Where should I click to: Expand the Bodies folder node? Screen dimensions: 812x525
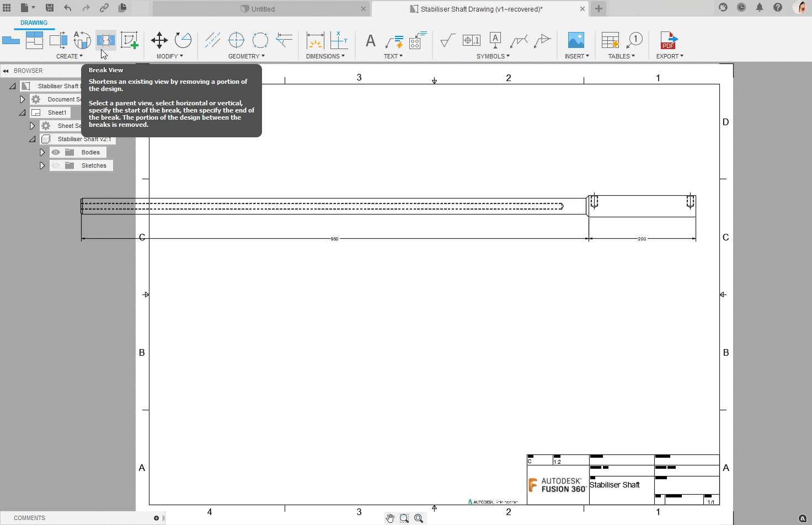[x=42, y=152]
